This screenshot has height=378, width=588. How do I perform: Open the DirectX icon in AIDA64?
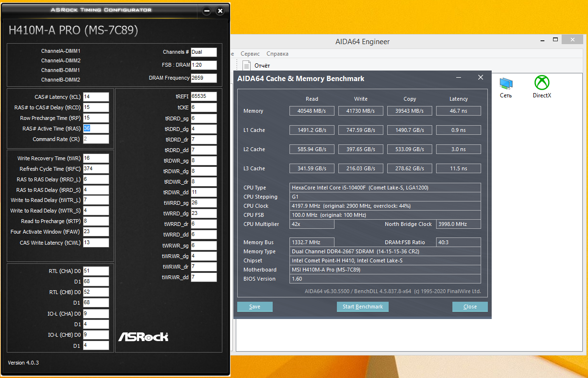click(x=542, y=87)
